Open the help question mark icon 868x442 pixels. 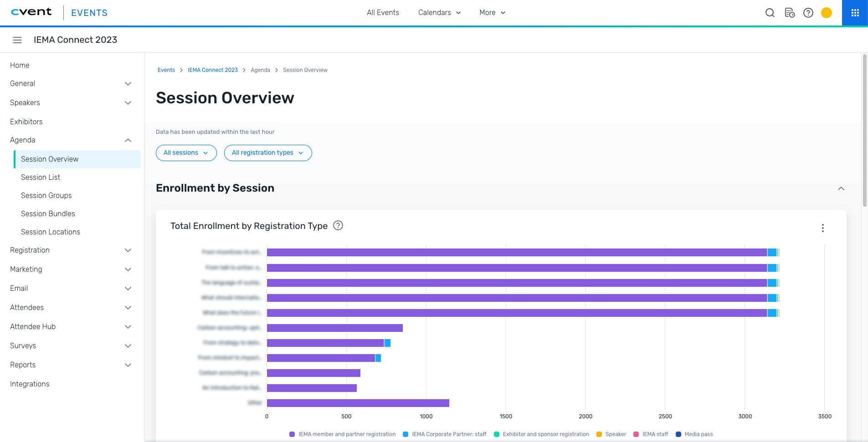pos(808,13)
